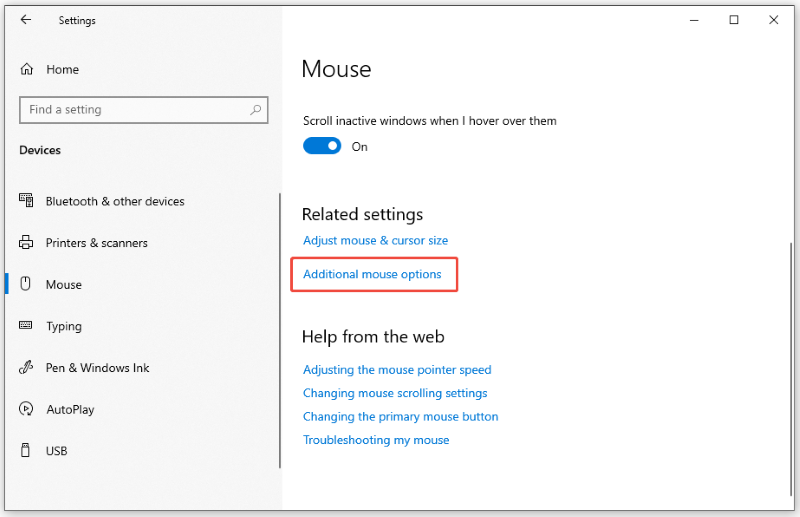Click the main page vertical scrollbar
800x517 pixels.
791,368
